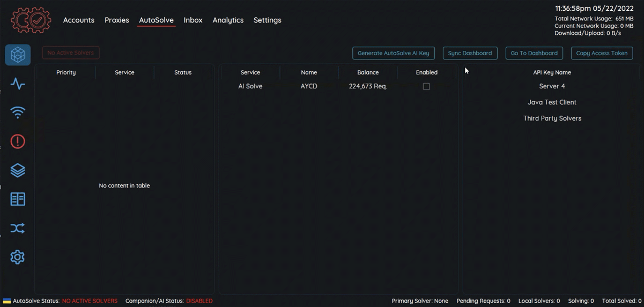The image size is (644, 307).
Task: Click Pending Requests: 0 status entry
Action: [x=483, y=301]
